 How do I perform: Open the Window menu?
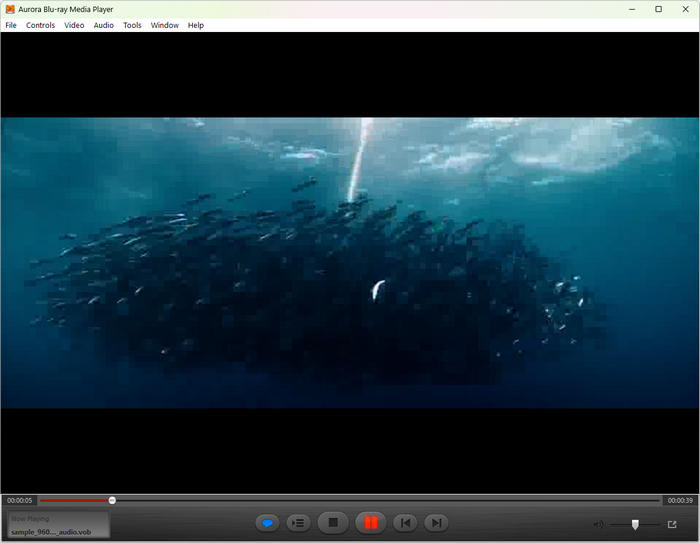(x=165, y=25)
